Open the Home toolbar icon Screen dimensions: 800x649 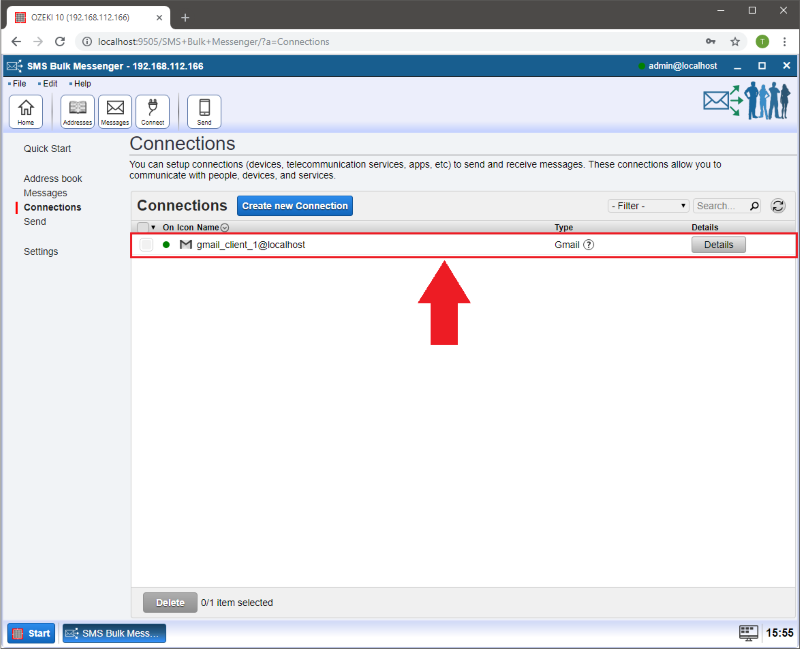[25, 111]
